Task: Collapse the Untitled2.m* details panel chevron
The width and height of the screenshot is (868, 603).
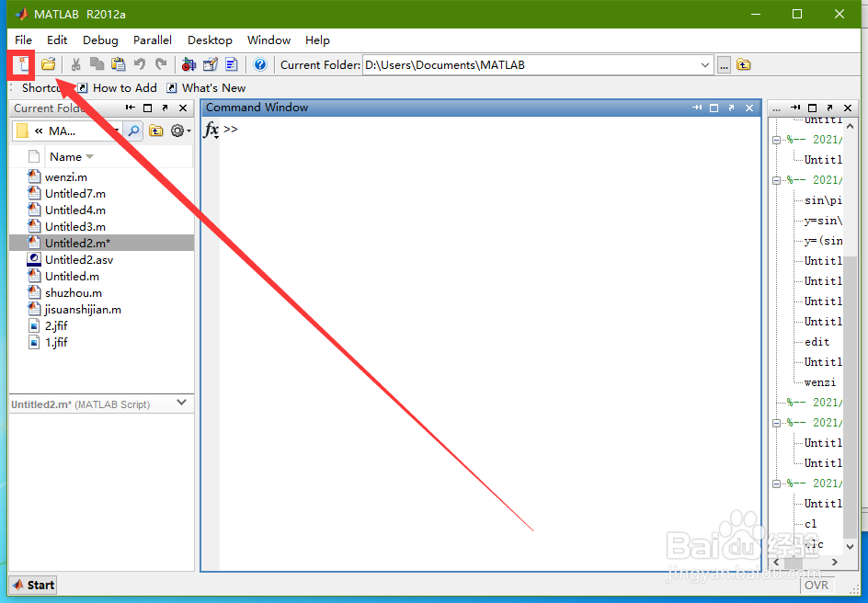Action: [x=181, y=403]
